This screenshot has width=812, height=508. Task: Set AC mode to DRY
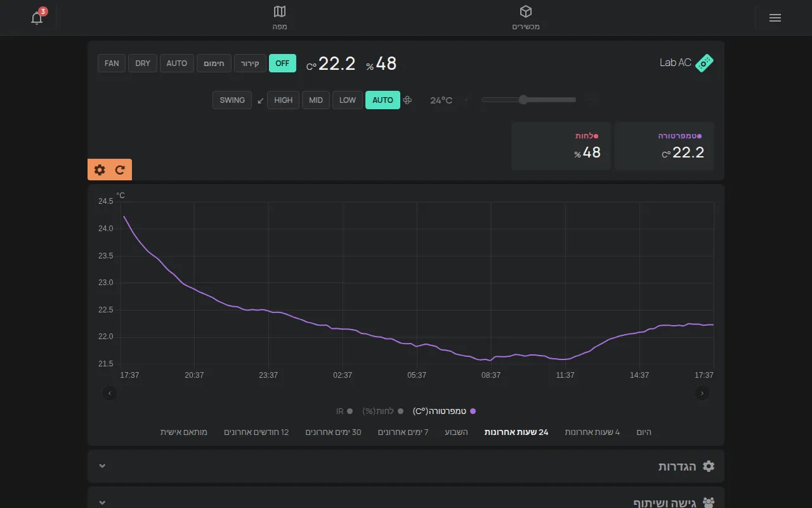pyautogui.click(x=143, y=63)
